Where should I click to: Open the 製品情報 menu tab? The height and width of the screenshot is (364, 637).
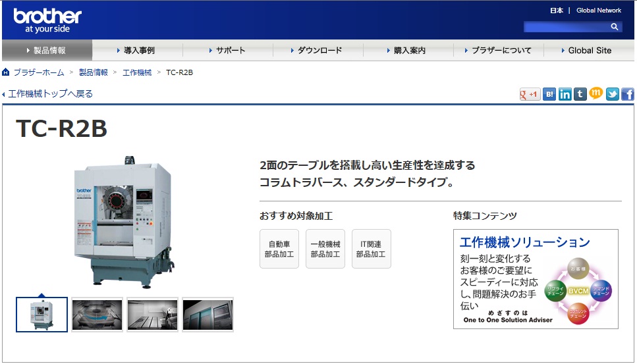click(x=47, y=50)
